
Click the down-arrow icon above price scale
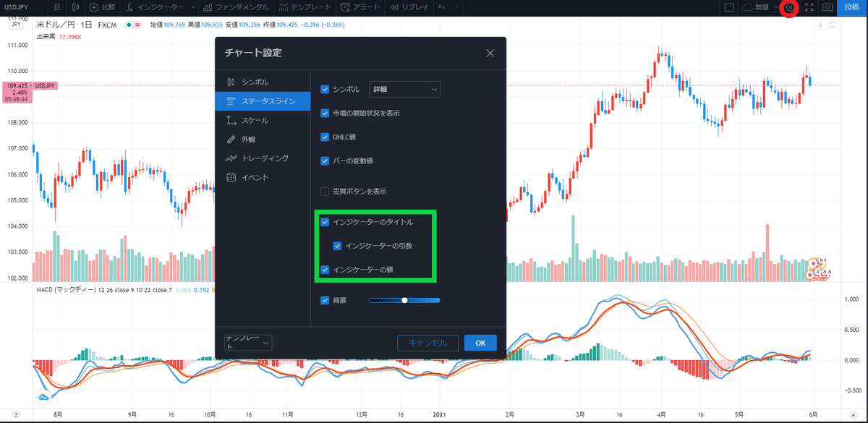pos(820,25)
